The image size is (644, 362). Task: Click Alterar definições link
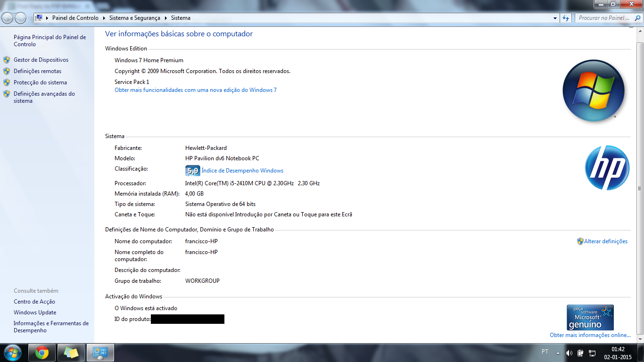[x=606, y=241]
